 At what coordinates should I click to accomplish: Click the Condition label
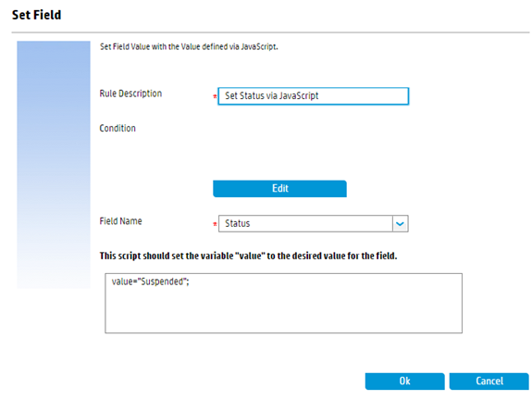click(118, 129)
